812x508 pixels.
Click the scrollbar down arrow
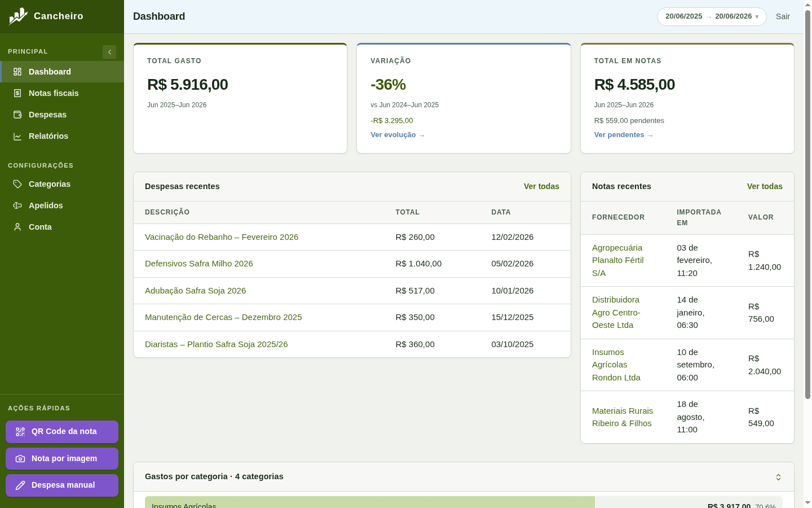click(x=807, y=502)
